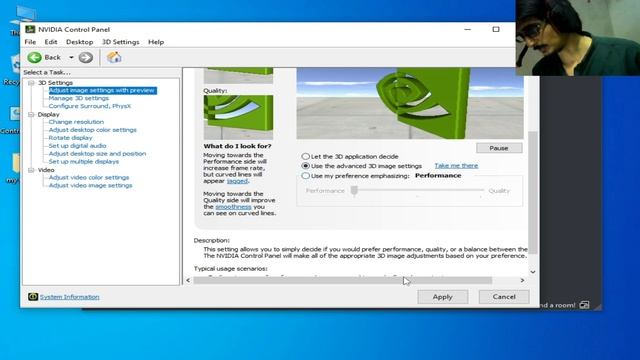Image resolution: width=640 pixels, height=360 pixels.
Task: Select Configure Surround, PhysX
Action: 90,106
